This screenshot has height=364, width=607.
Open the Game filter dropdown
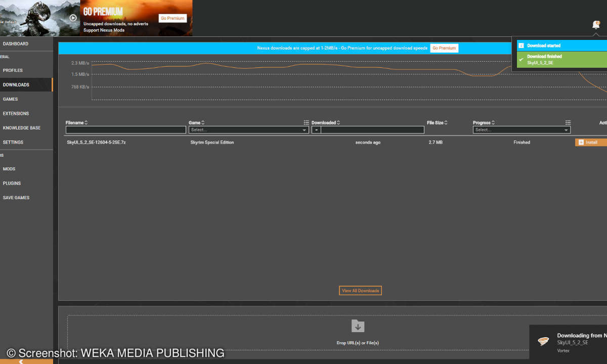[x=248, y=130]
